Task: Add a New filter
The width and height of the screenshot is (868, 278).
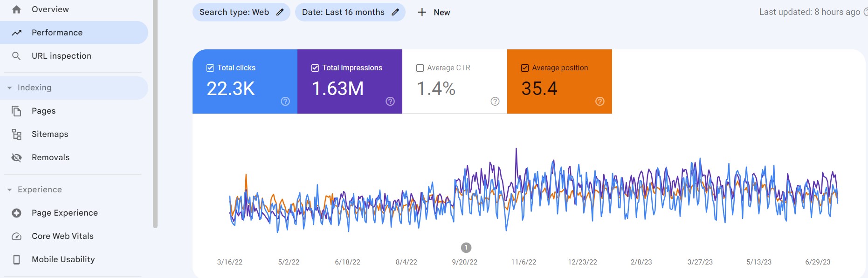Action: pyautogui.click(x=434, y=12)
